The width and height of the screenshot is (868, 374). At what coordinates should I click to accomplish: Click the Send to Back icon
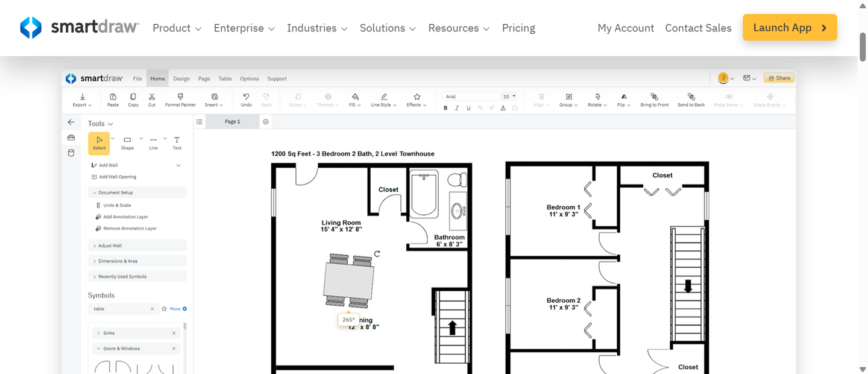point(691,97)
